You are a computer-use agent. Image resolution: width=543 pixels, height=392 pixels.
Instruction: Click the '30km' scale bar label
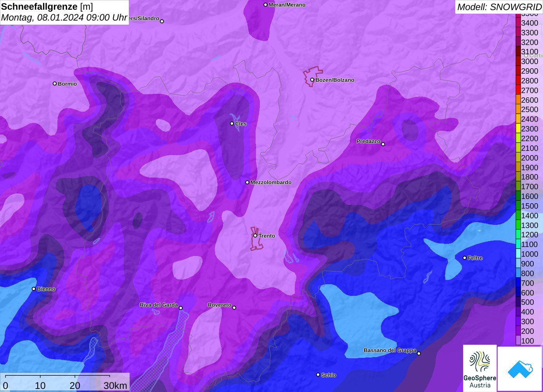(115, 385)
